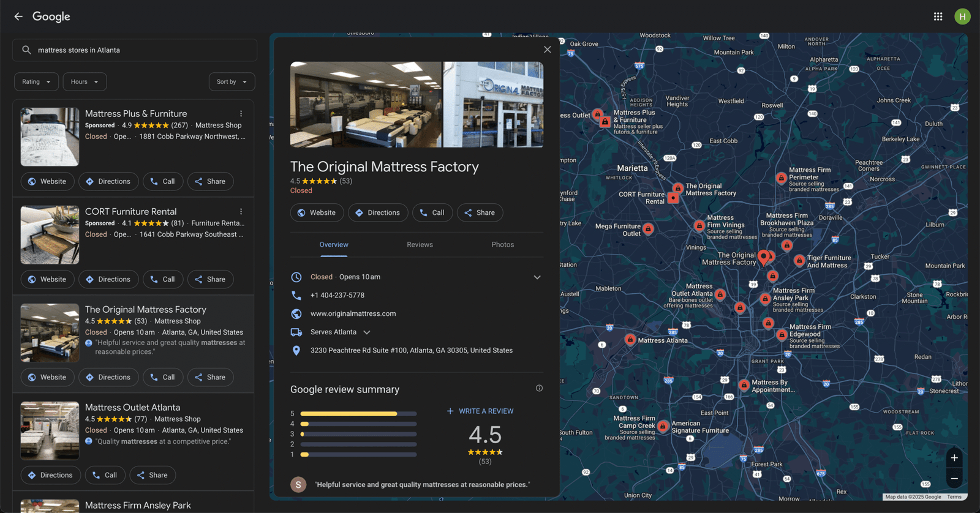Screen dimensions: 980x513
Task: Switch to the Photos tab
Action: [503, 245]
